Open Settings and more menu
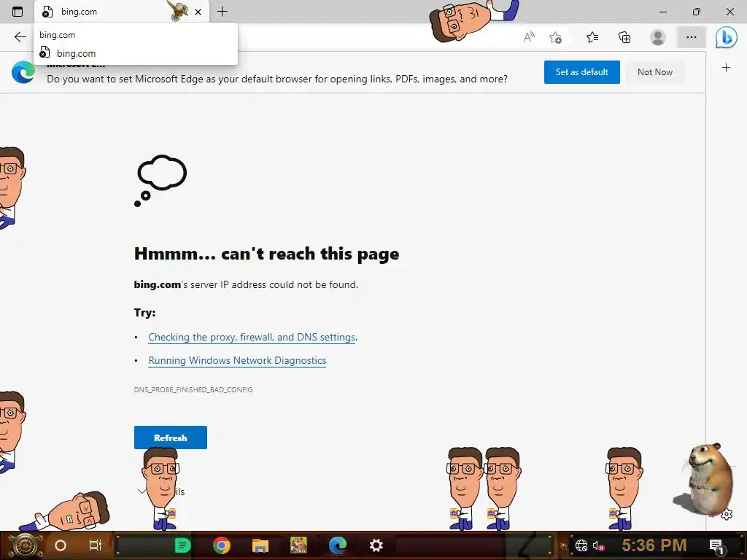 click(x=692, y=37)
